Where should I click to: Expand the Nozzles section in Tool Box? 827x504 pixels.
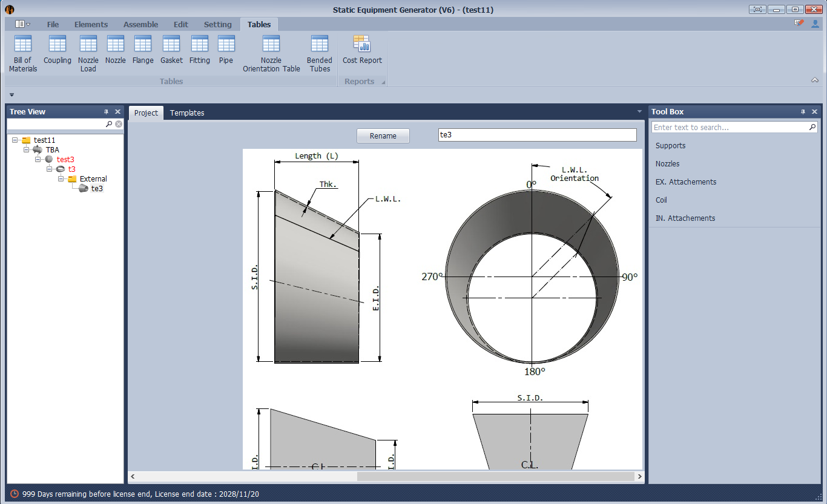[667, 164]
